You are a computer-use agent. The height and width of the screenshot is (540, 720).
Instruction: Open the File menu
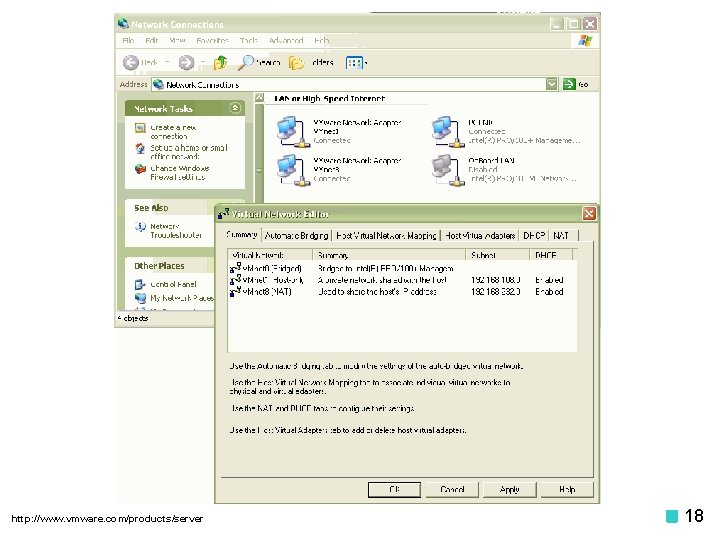coord(128,40)
